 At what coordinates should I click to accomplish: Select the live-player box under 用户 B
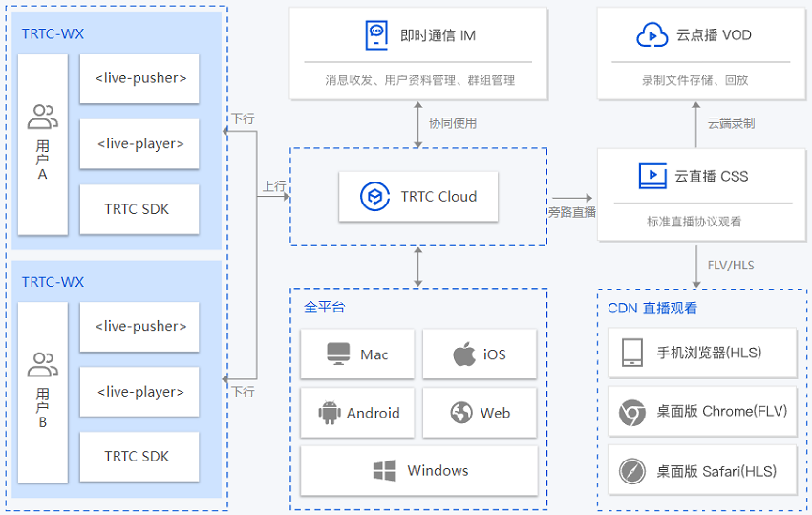[x=139, y=392]
